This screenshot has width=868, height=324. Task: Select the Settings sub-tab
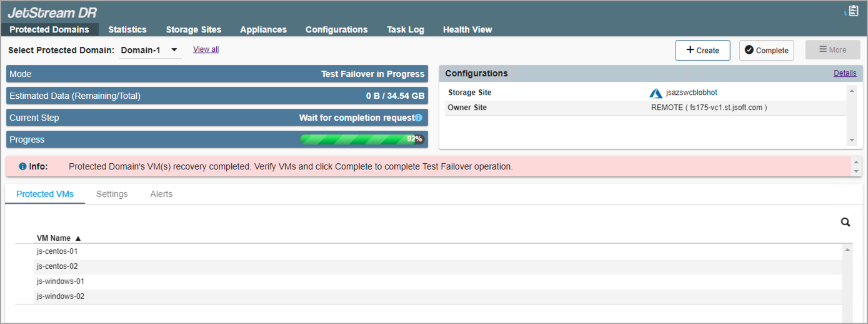click(x=112, y=194)
